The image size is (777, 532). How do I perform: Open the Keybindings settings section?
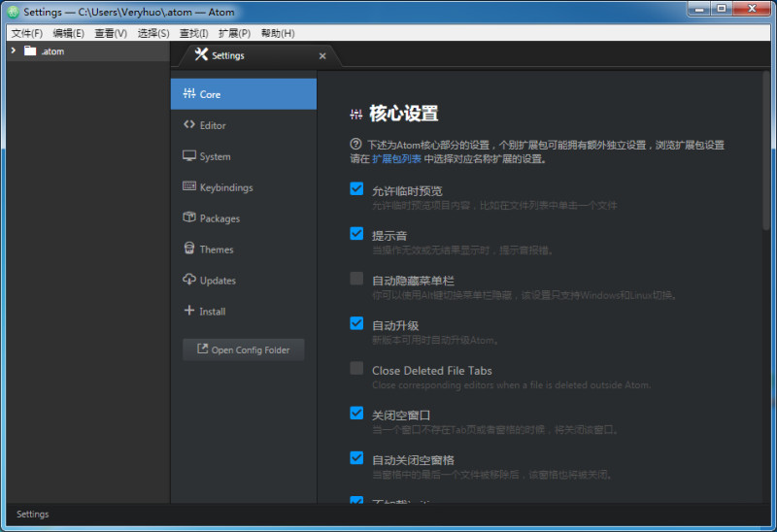(244, 187)
